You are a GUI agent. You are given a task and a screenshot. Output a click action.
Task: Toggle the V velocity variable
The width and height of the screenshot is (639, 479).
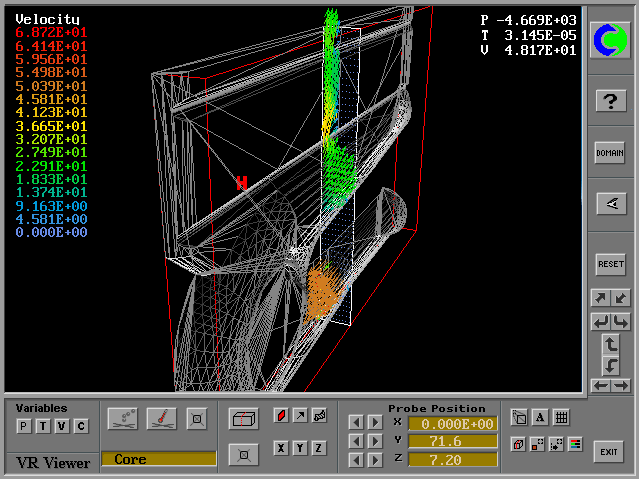[x=62, y=427]
